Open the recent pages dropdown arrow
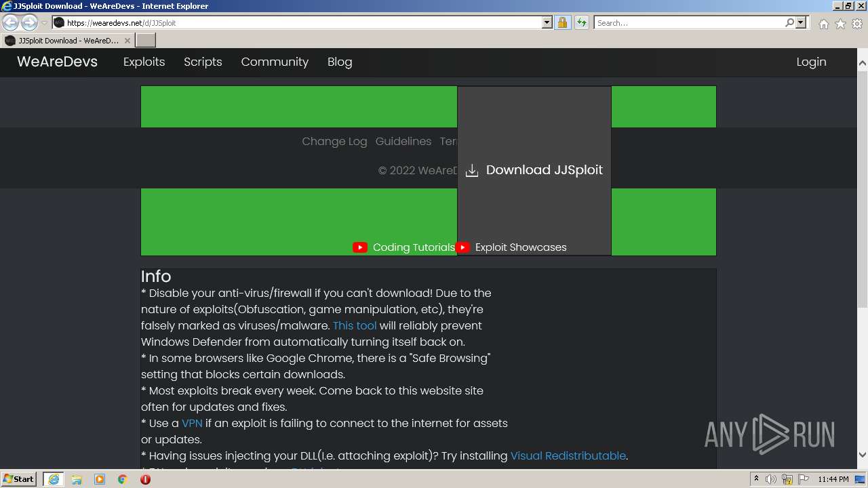 click(44, 23)
